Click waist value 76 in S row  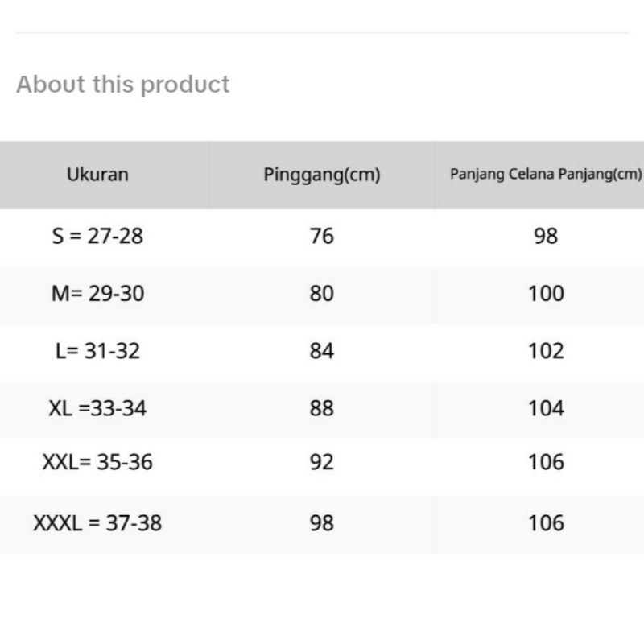(x=321, y=237)
